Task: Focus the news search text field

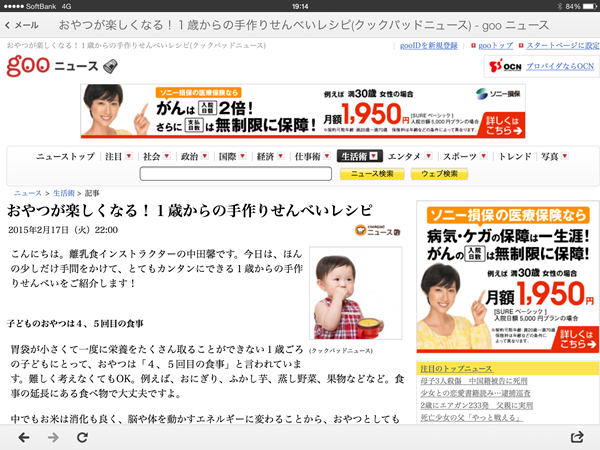Action: [x=236, y=174]
